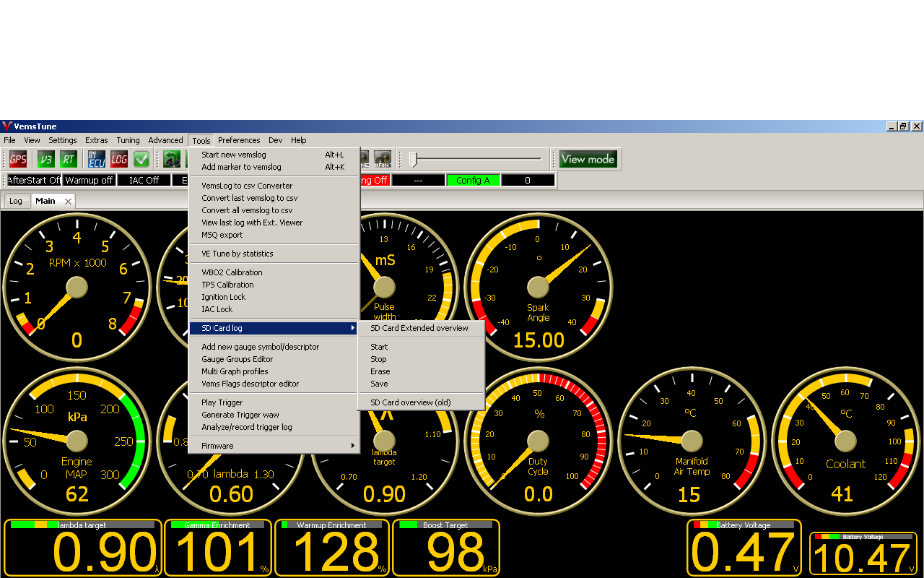Choose Save in SD Card submenu
The height and width of the screenshot is (578, 924).
pyautogui.click(x=421, y=384)
